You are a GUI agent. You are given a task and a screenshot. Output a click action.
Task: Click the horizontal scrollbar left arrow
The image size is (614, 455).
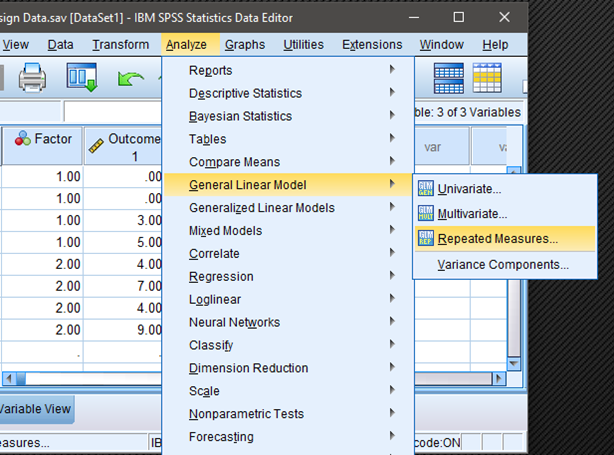point(8,379)
